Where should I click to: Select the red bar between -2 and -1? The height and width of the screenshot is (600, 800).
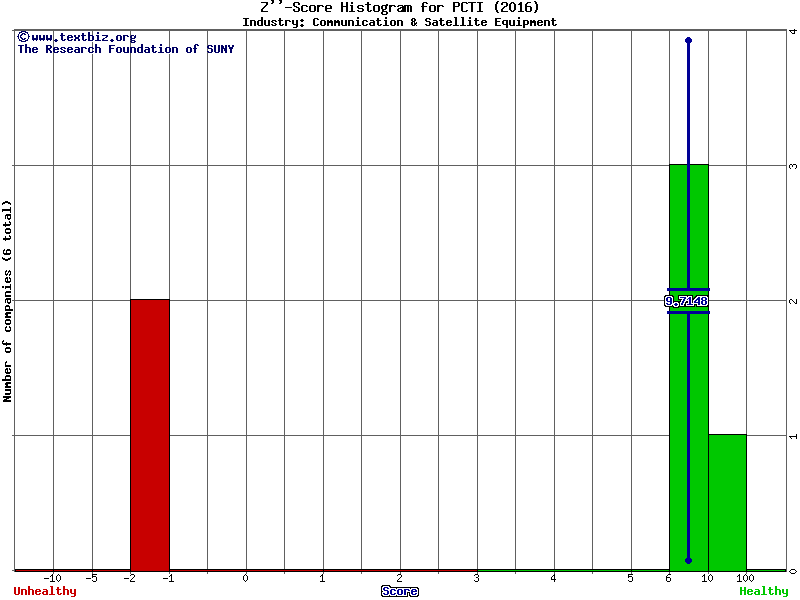pos(150,434)
